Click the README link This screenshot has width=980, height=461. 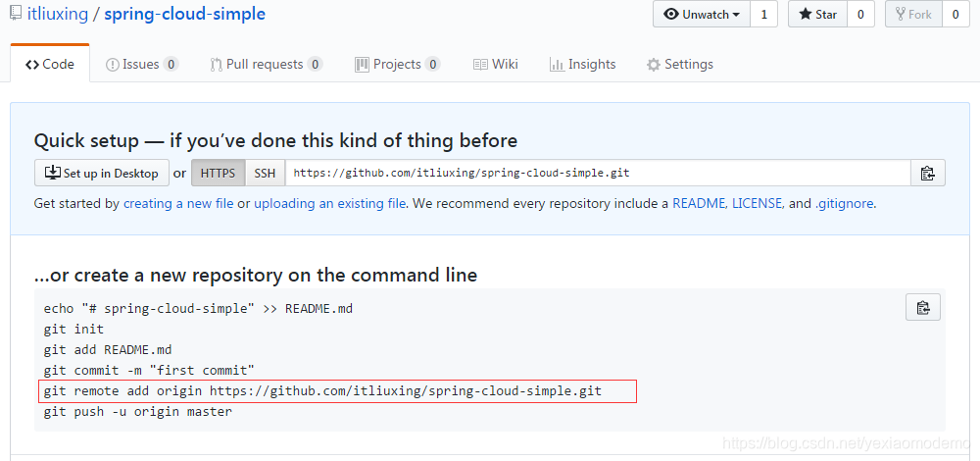click(699, 204)
